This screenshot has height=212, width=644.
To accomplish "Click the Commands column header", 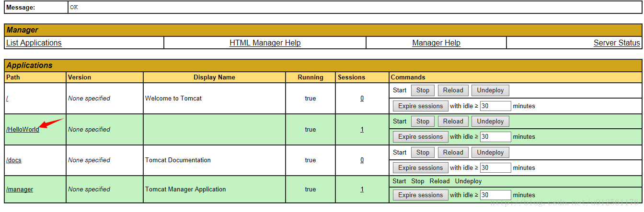I will pos(408,77).
